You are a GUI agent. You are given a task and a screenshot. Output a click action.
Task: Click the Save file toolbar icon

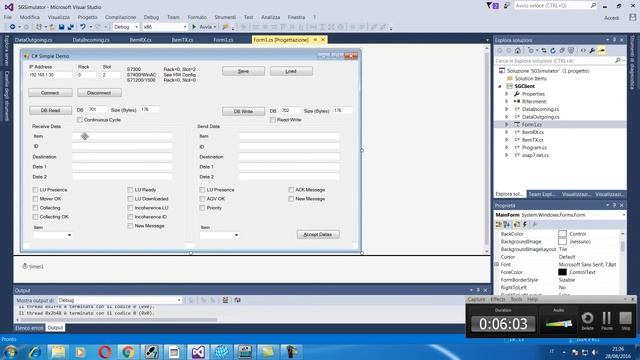coord(61,27)
